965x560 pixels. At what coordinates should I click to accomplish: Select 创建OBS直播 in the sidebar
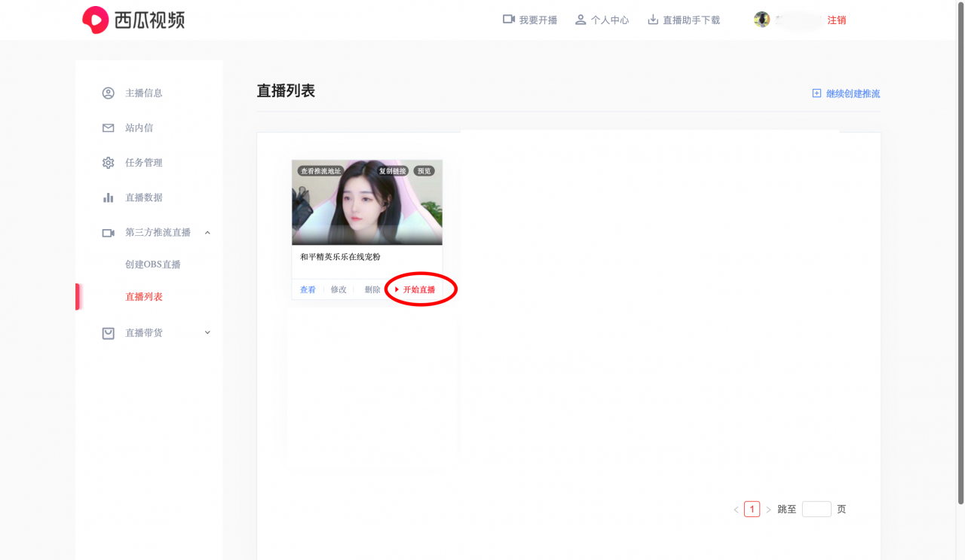click(x=153, y=265)
